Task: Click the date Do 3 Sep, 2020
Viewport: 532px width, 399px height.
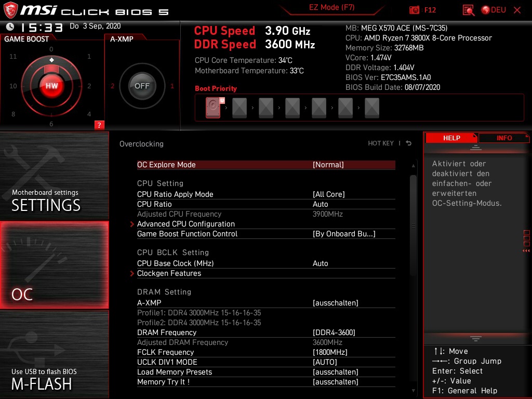Action: pos(95,26)
